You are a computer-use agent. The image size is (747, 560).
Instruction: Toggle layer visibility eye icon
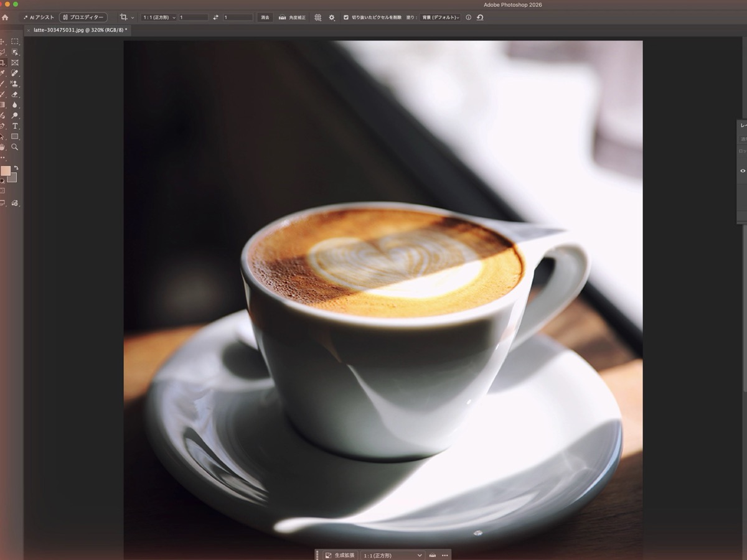click(743, 170)
